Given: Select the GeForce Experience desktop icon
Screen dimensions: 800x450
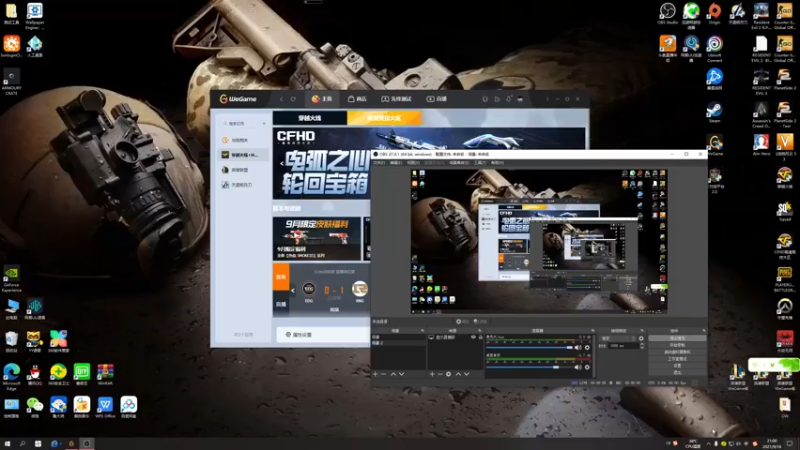Looking at the screenshot, I should tap(11, 279).
